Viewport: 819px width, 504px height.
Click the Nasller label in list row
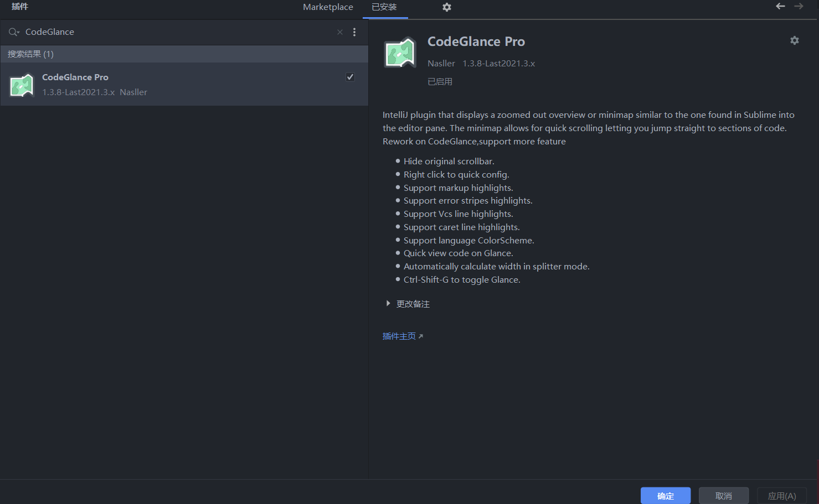[133, 92]
